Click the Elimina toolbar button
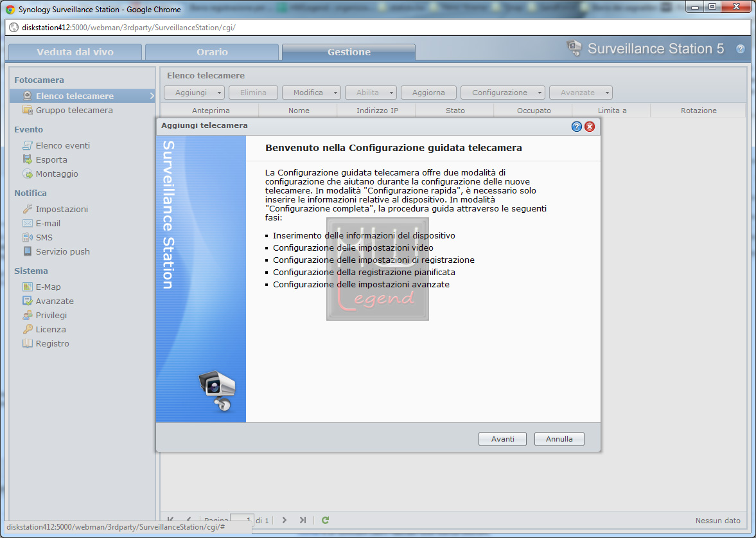 point(253,92)
